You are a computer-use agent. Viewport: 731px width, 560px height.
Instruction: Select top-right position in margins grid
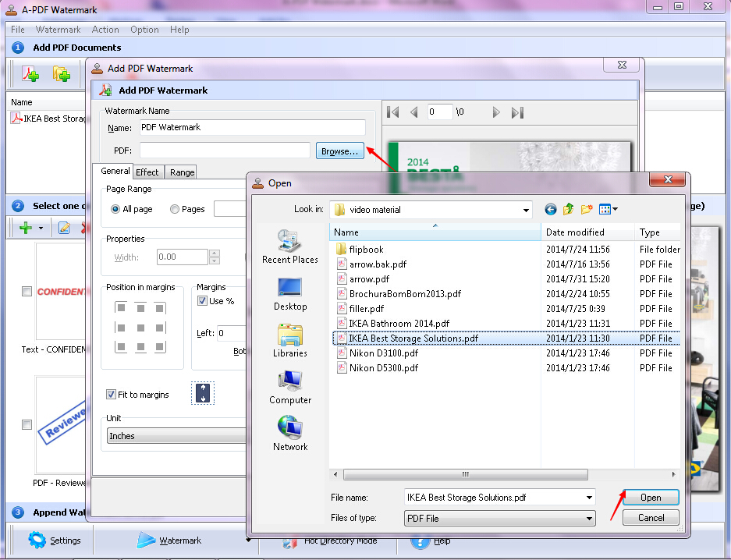(159, 308)
